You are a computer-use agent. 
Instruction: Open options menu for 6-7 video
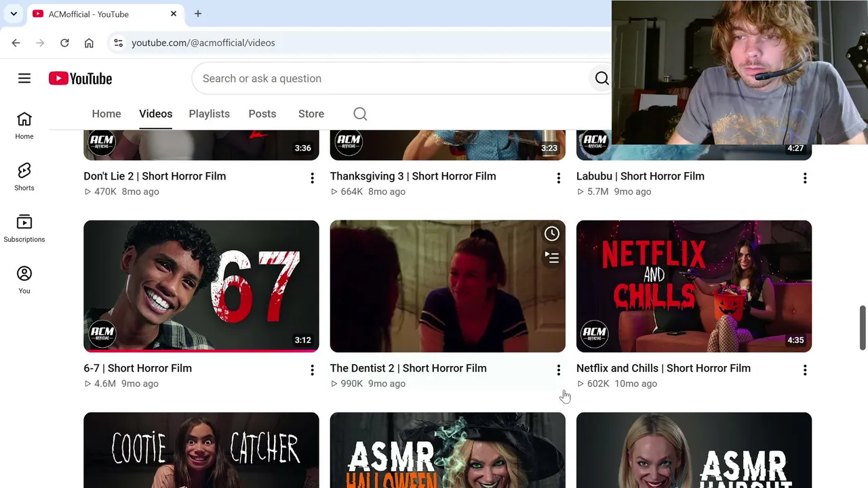tap(312, 370)
